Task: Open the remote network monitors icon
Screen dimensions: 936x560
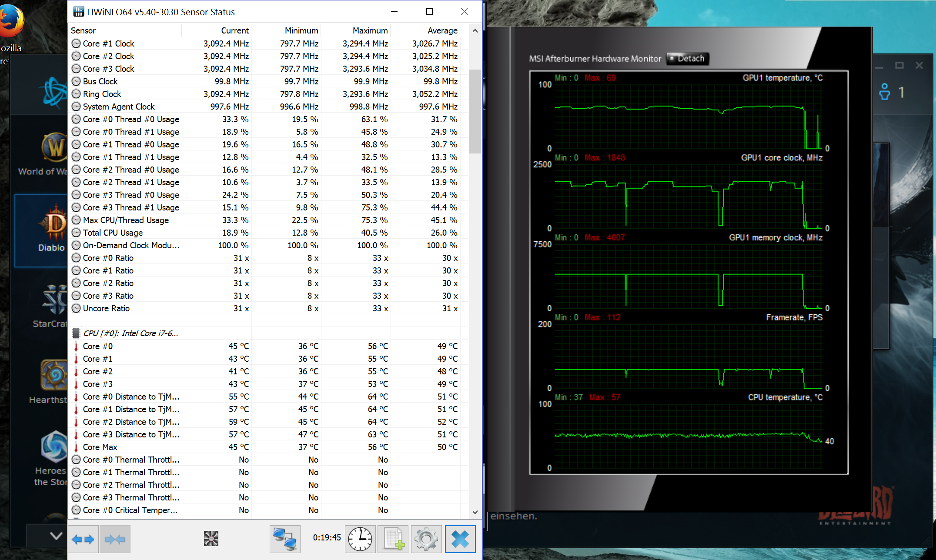Action: [x=285, y=539]
